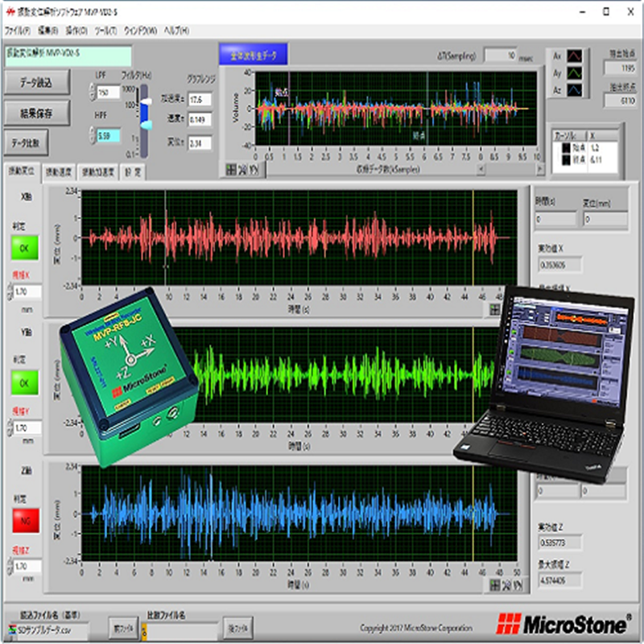Open the ウィンドウ(W) menu
The width and height of the screenshot is (644, 644).
(140, 31)
